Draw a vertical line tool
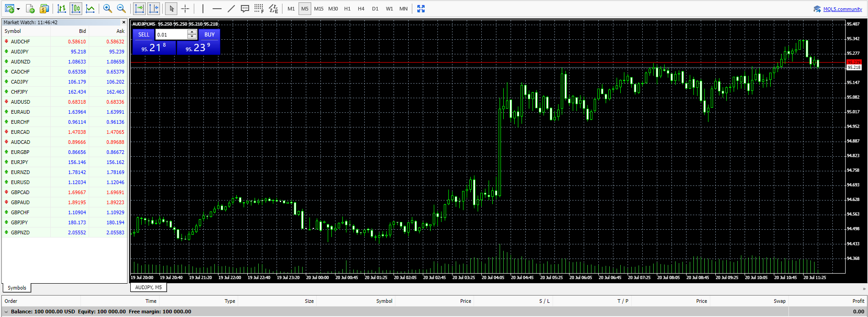The height and width of the screenshot is (317, 868). (203, 9)
